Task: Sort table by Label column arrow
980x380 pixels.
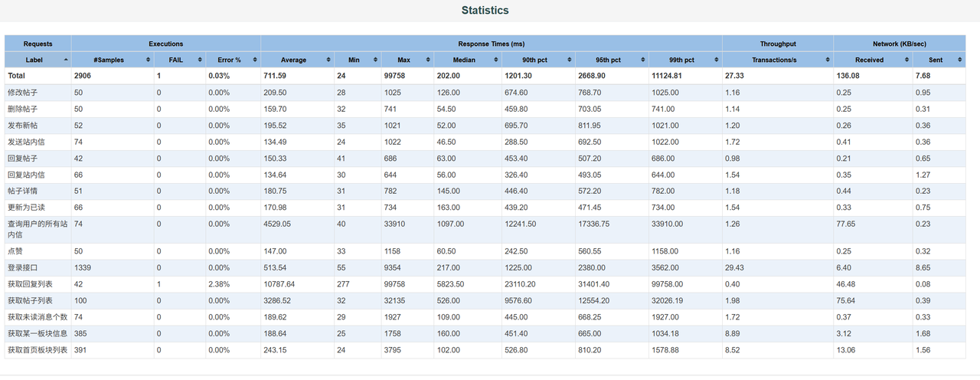Action: (66, 60)
